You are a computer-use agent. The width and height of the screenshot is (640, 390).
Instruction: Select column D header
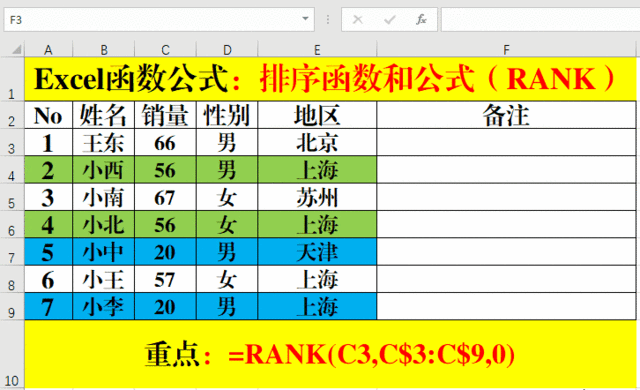click(227, 50)
